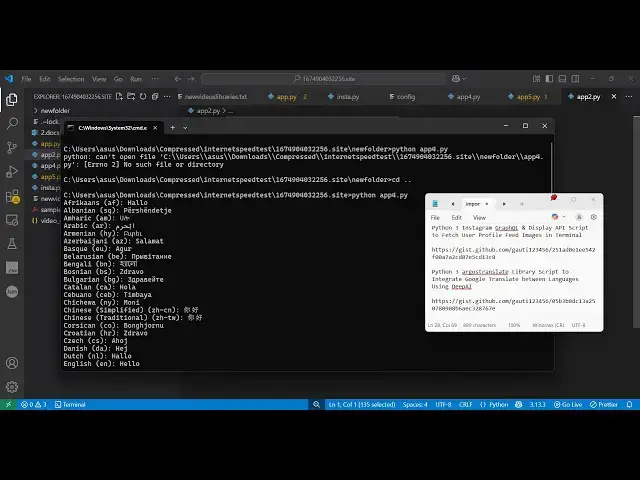640x480 pixels.
Task: Open the File menu in VS Code
Action: pos(26,79)
